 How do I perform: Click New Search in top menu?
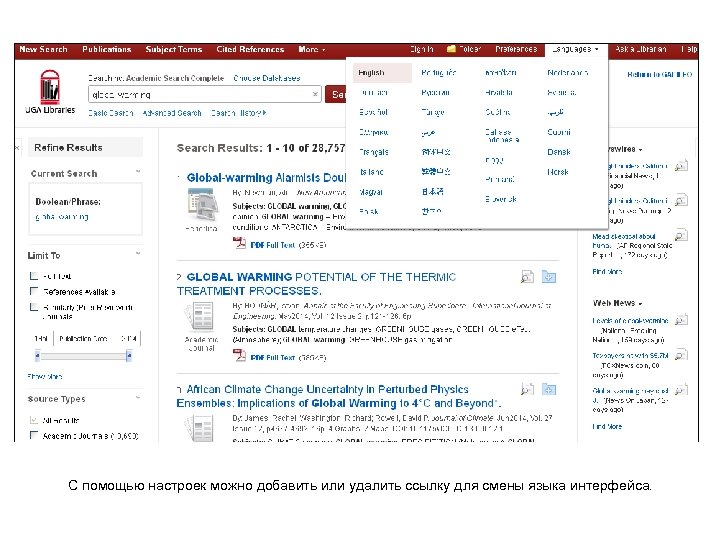pos(43,49)
